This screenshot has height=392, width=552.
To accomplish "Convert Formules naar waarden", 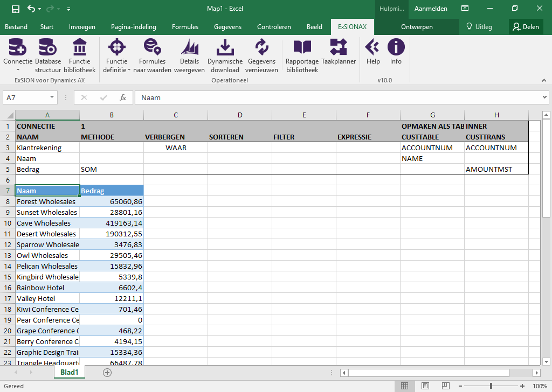I will click(x=152, y=56).
